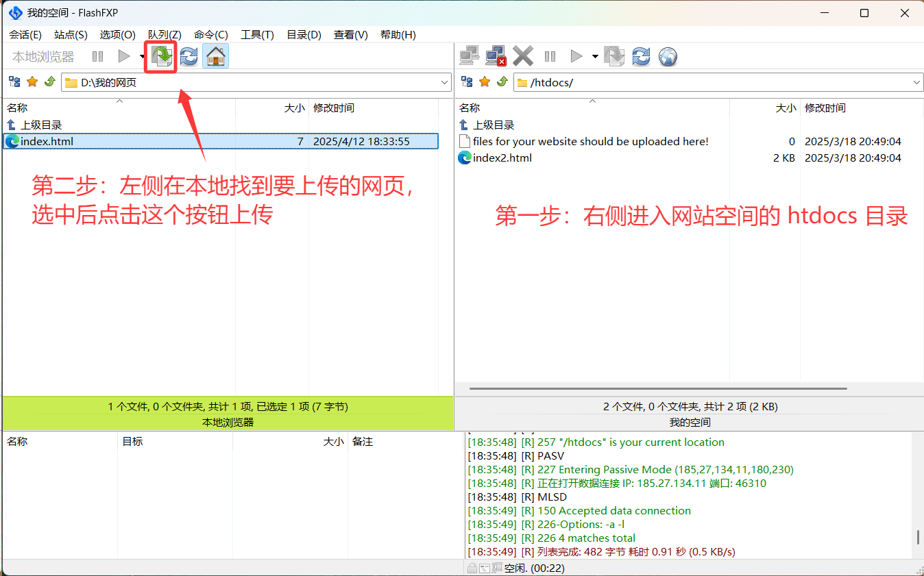Click the local pane play (transfer queue) button
The height and width of the screenshot is (576, 924).
[123, 56]
